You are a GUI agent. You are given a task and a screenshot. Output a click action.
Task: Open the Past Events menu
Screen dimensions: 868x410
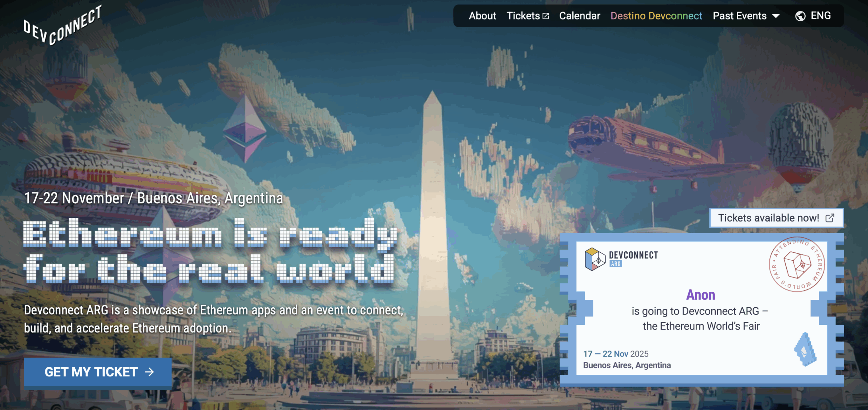coord(739,16)
